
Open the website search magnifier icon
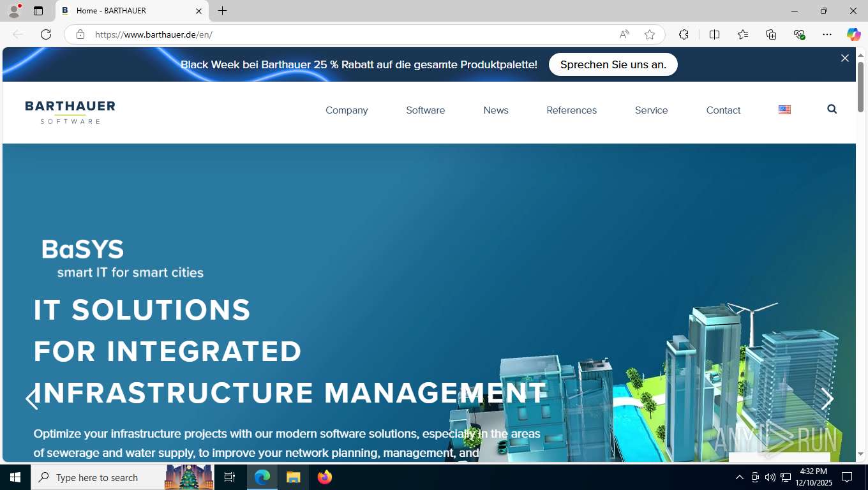pyautogui.click(x=832, y=109)
